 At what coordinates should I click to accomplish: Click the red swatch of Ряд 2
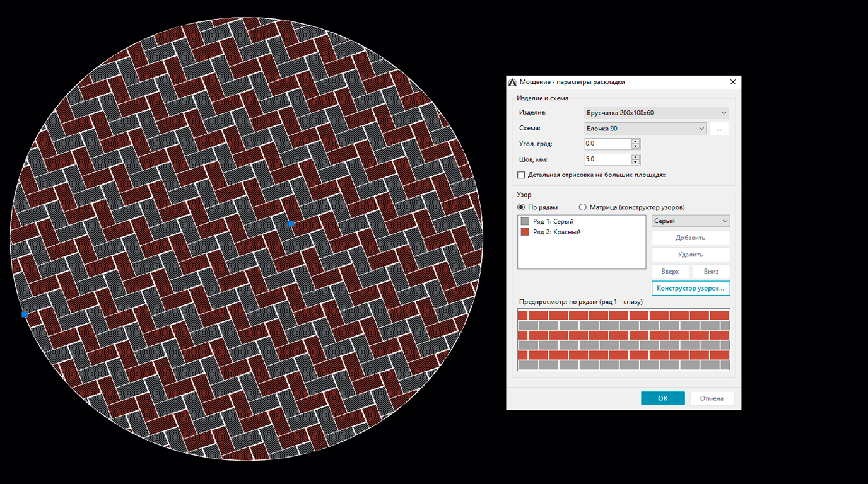point(525,232)
